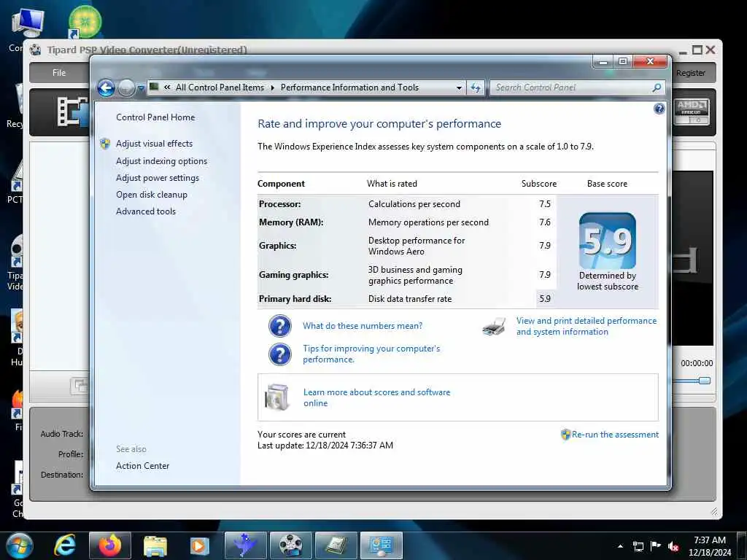Screen dimensions: 747x560
Task: Click the double-chevron breadcrumb overflow
Action: 167,87
